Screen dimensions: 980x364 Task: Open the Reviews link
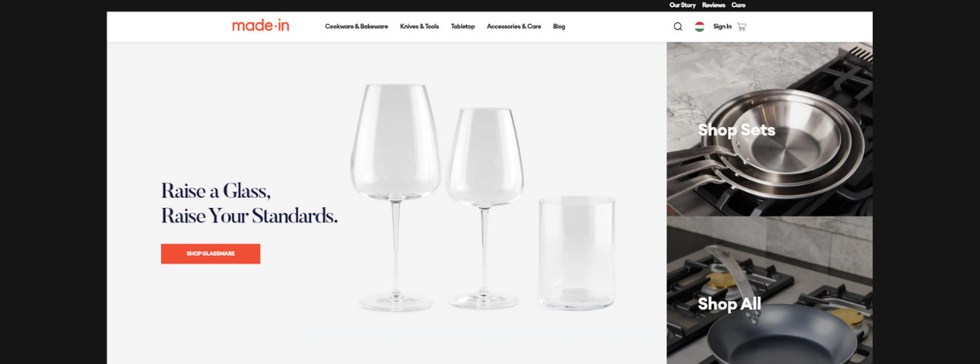pyautogui.click(x=713, y=5)
